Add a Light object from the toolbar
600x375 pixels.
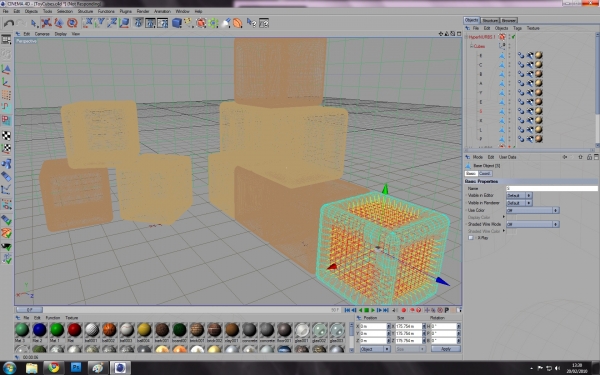click(x=226, y=23)
